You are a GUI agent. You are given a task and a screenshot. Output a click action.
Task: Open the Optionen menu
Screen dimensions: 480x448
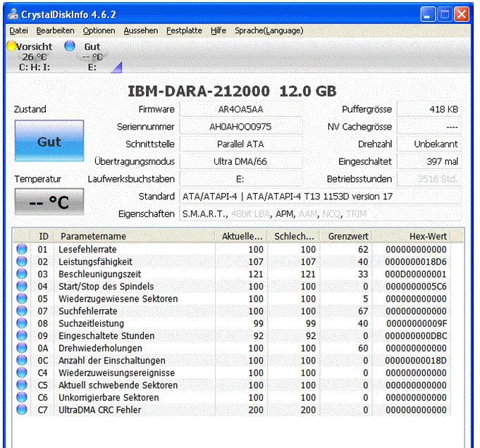[x=99, y=31]
